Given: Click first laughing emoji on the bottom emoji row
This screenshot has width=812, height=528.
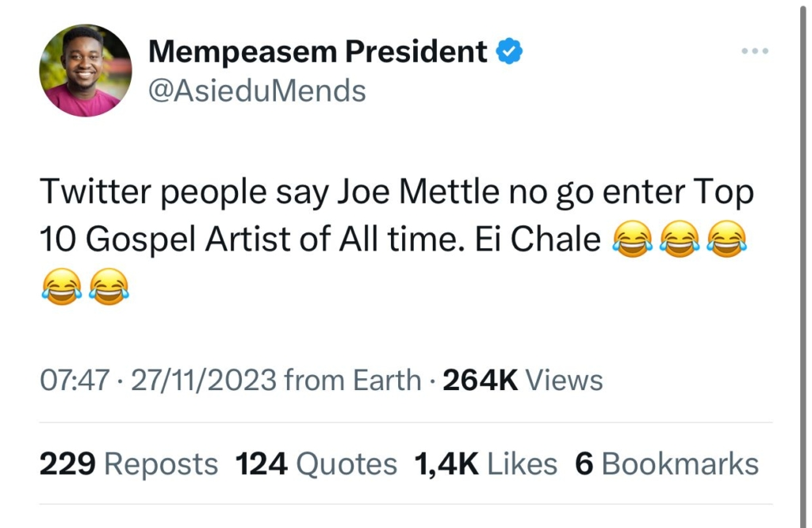Looking at the screenshot, I should point(61,285).
